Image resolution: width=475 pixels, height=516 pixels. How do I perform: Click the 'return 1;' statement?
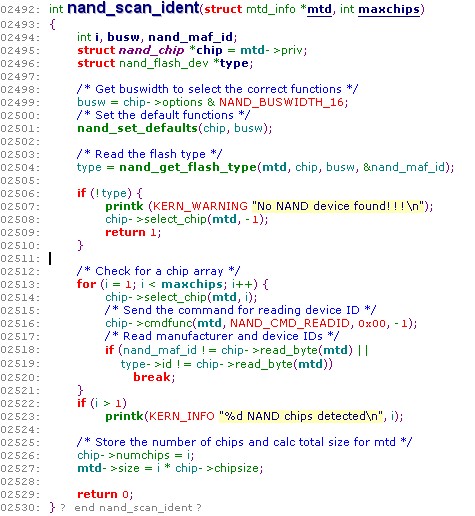click(x=133, y=232)
